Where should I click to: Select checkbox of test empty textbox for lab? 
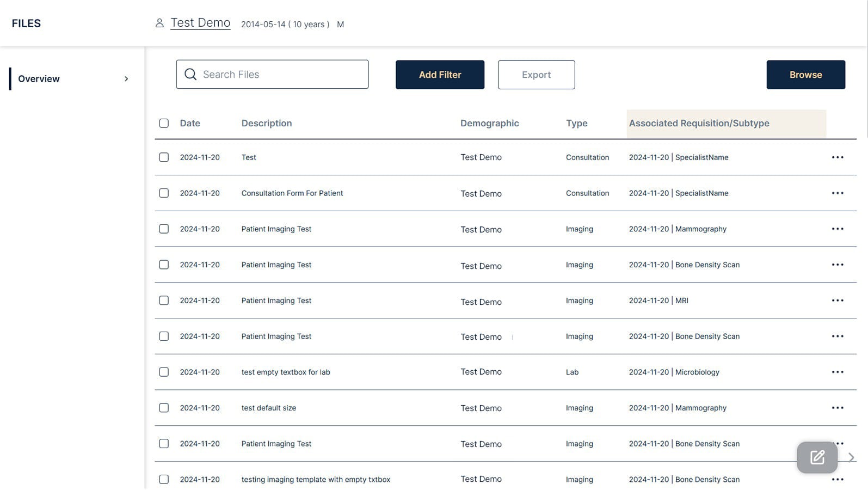164,372
